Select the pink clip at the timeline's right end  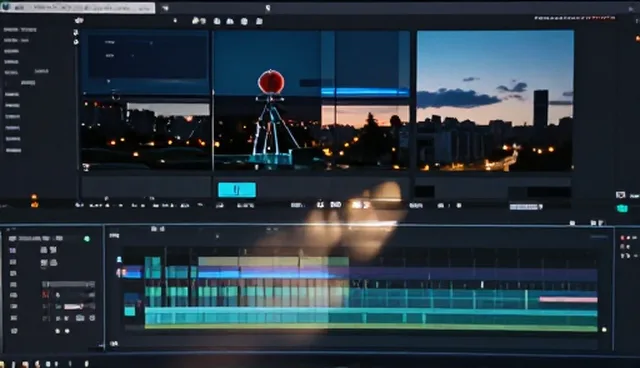(568, 299)
